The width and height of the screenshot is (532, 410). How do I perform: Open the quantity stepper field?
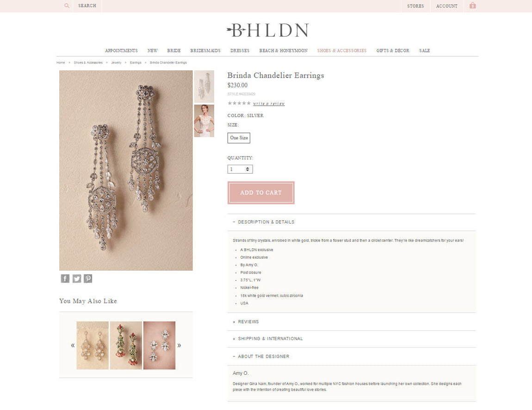click(240, 169)
